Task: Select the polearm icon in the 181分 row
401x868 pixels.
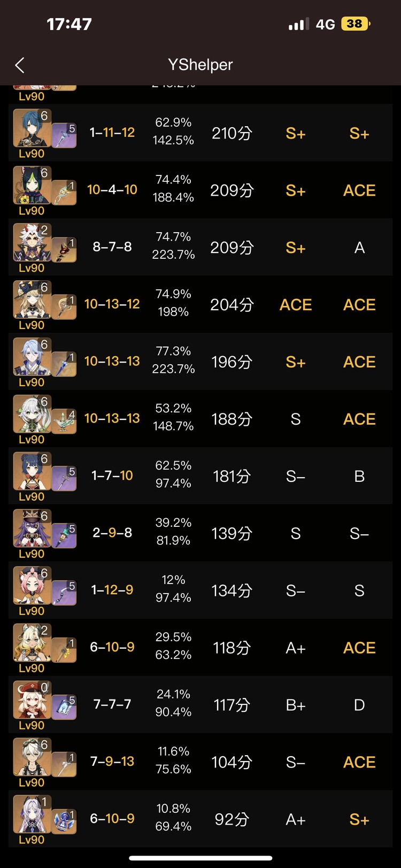Action: pos(64,478)
